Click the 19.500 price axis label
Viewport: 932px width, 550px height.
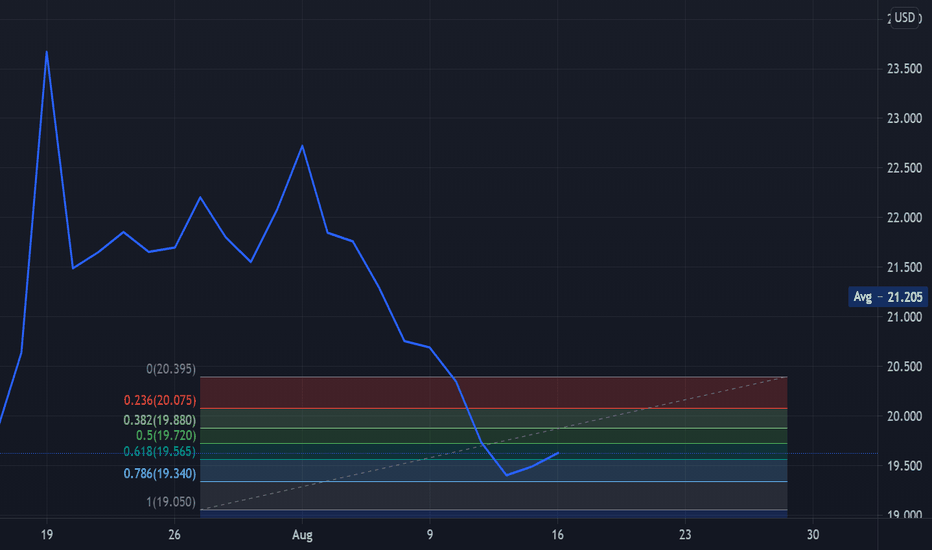[x=904, y=466]
